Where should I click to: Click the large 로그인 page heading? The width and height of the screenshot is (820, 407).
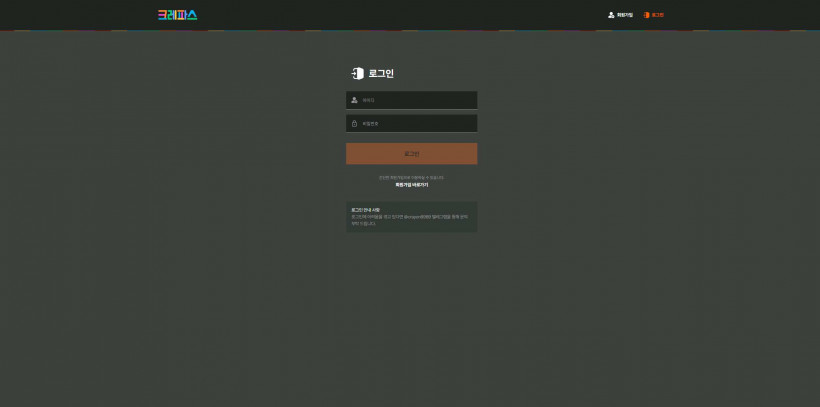381,73
